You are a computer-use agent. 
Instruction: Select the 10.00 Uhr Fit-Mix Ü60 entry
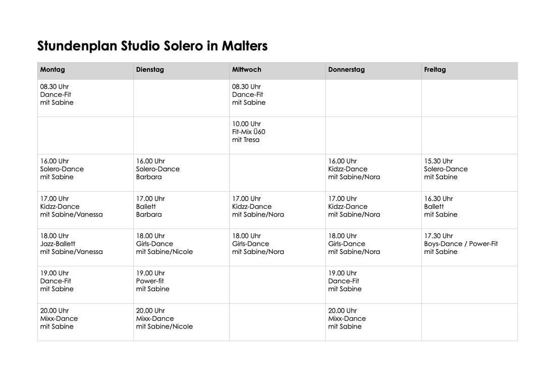(277, 136)
